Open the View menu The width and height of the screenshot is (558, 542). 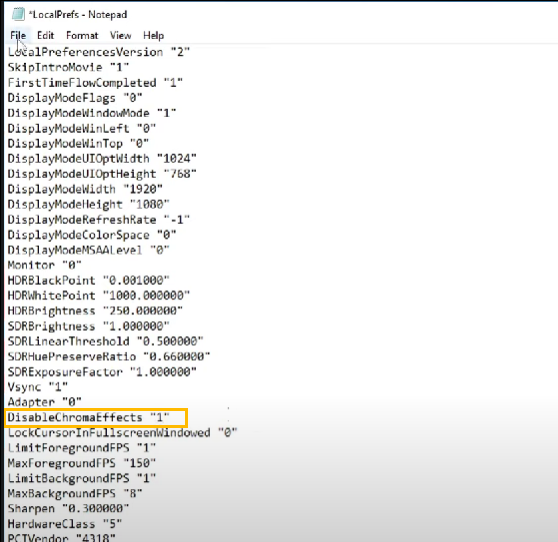click(x=121, y=36)
